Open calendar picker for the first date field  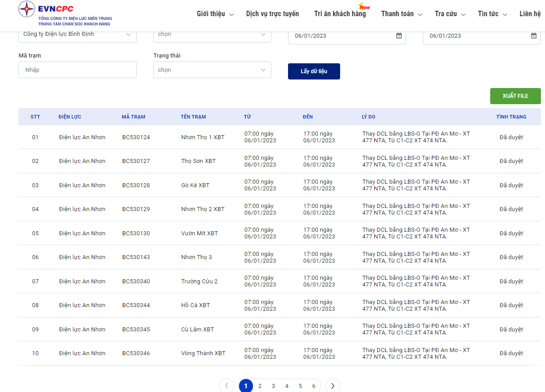(399, 36)
